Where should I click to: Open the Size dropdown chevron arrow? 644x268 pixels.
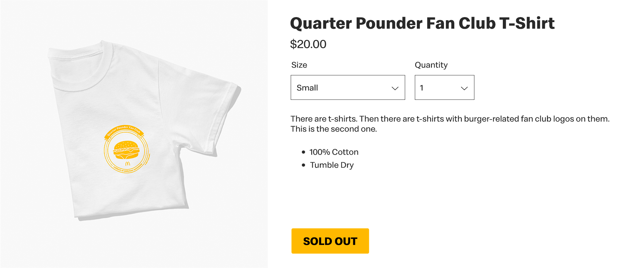click(x=395, y=88)
